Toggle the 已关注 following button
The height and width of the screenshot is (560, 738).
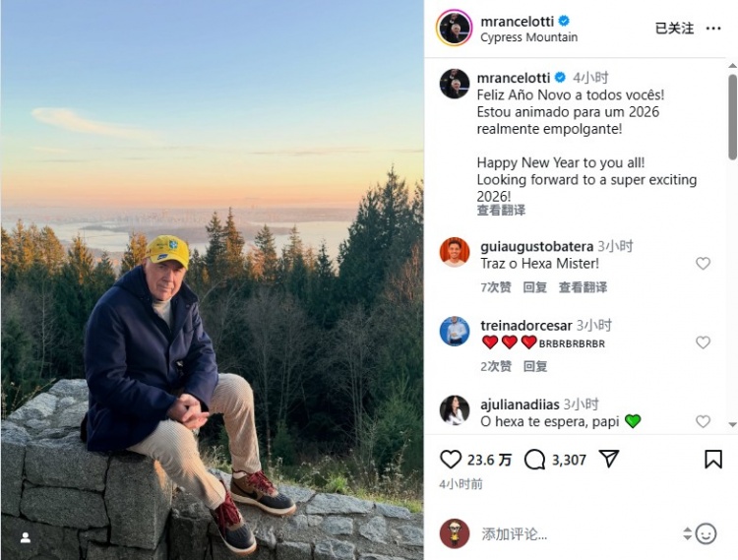click(x=674, y=29)
